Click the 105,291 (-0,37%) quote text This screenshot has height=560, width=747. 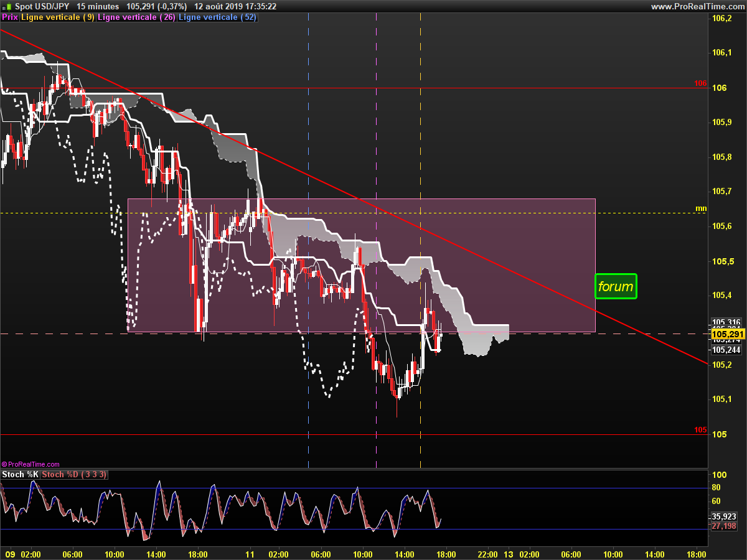(x=156, y=6)
